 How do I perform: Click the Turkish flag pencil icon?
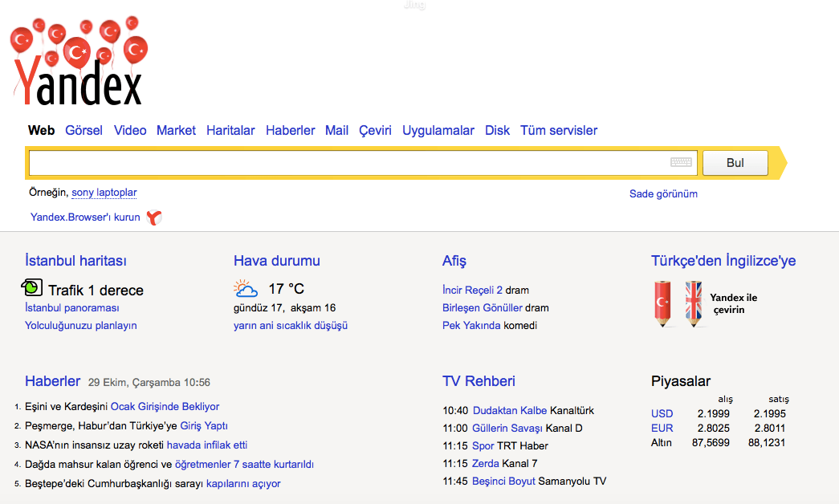[662, 303]
